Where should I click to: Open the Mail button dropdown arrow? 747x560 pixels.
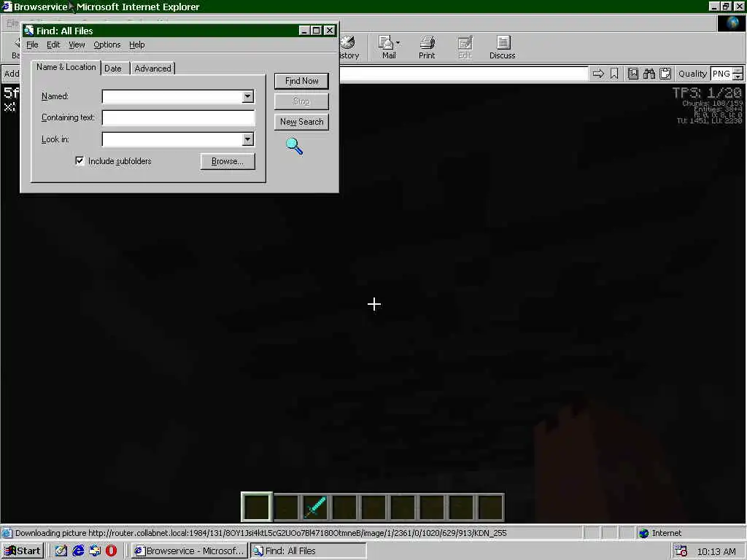pyautogui.click(x=398, y=43)
